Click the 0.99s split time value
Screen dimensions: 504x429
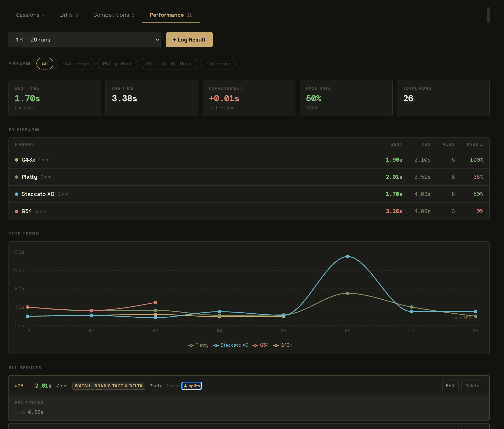point(36,412)
